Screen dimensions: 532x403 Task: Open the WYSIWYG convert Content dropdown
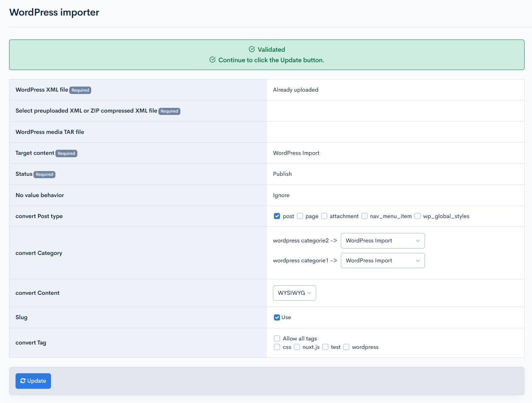pyautogui.click(x=294, y=293)
